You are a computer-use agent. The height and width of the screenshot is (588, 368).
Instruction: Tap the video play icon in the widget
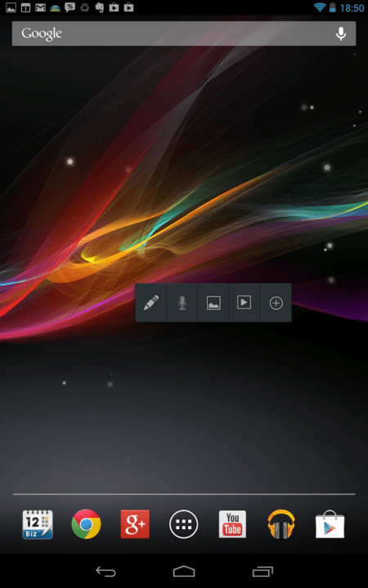click(x=244, y=302)
